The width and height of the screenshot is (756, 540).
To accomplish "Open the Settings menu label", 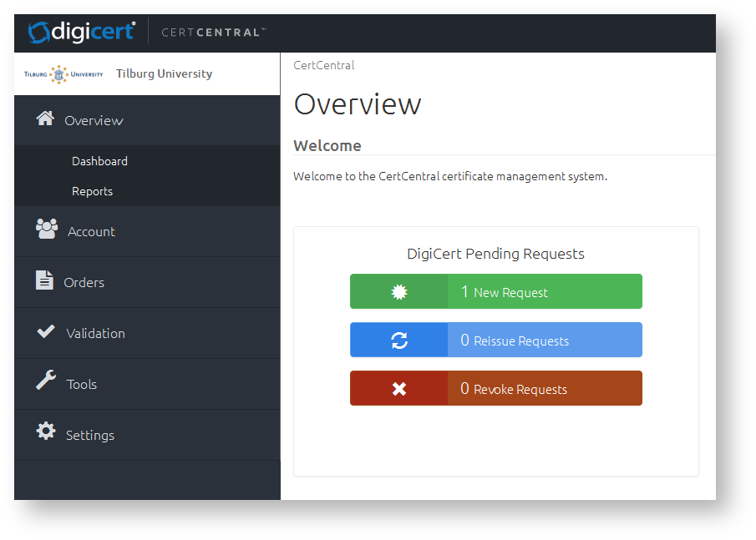I will (x=90, y=436).
